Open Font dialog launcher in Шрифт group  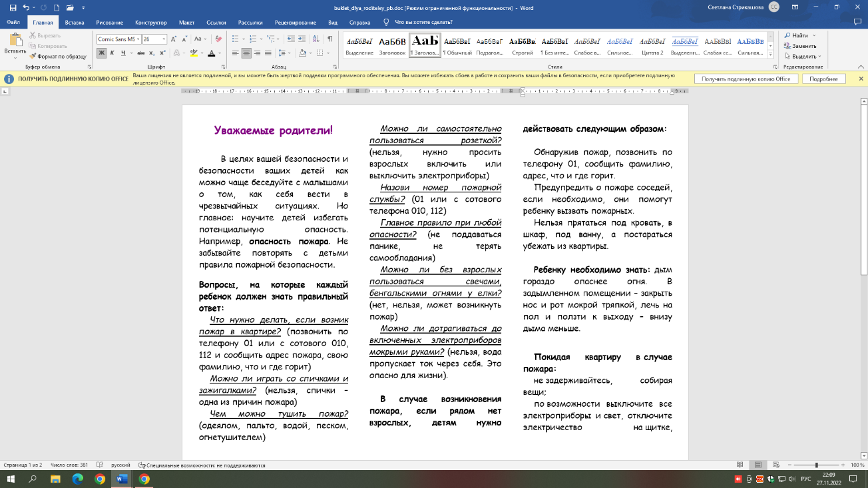click(222, 67)
